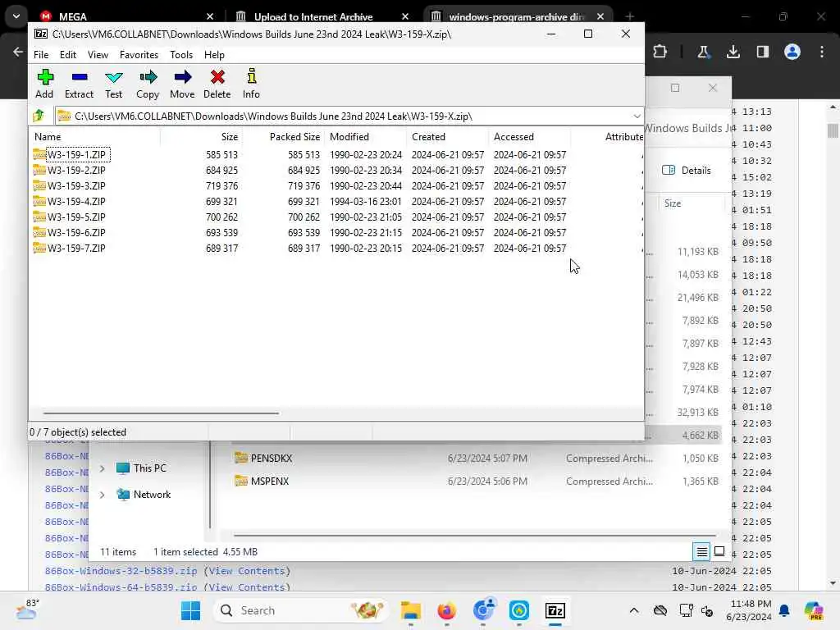This screenshot has height=630, width=840.
Task: Open the Info toolbar icon
Action: (251, 84)
